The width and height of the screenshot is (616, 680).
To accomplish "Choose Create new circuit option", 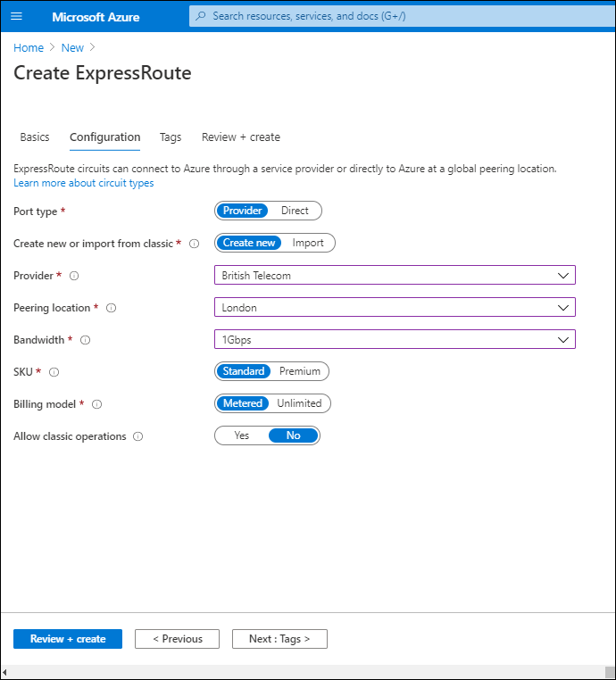I will pos(249,243).
